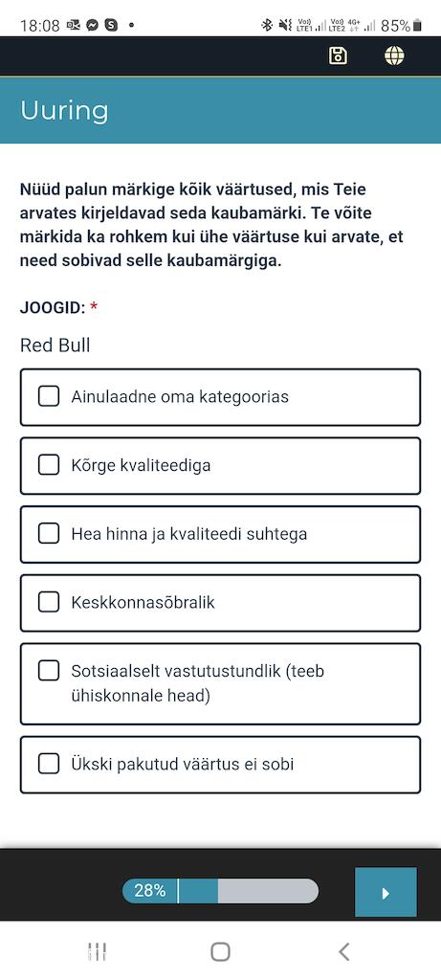The image size is (441, 980).
Task: Tap the Skype notification icon
Action: pos(111,26)
